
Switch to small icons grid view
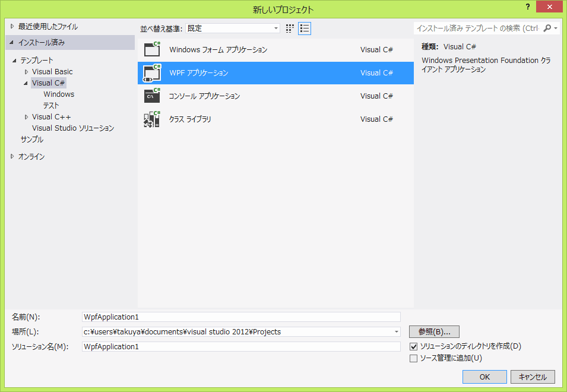pyautogui.click(x=290, y=29)
